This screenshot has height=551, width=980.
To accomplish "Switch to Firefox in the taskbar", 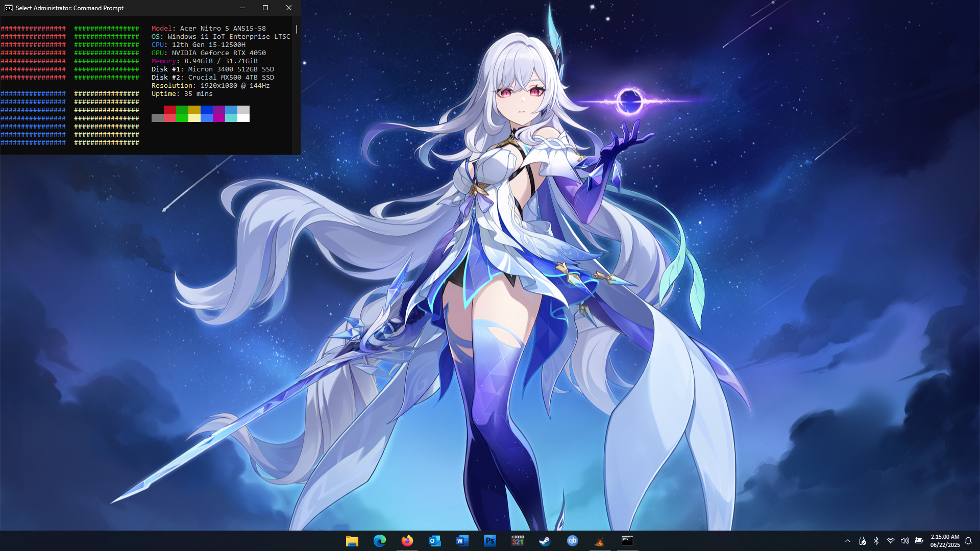I will (407, 541).
